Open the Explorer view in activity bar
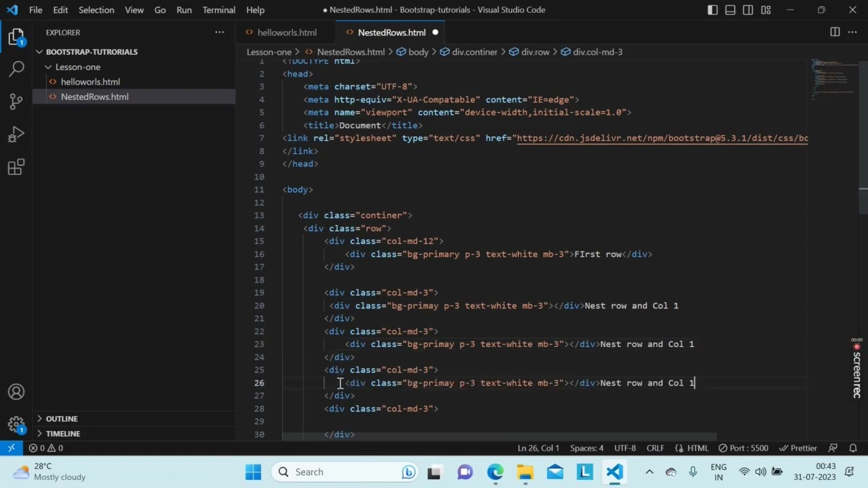Viewport: 868px width, 488px height. (x=16, y=37)
